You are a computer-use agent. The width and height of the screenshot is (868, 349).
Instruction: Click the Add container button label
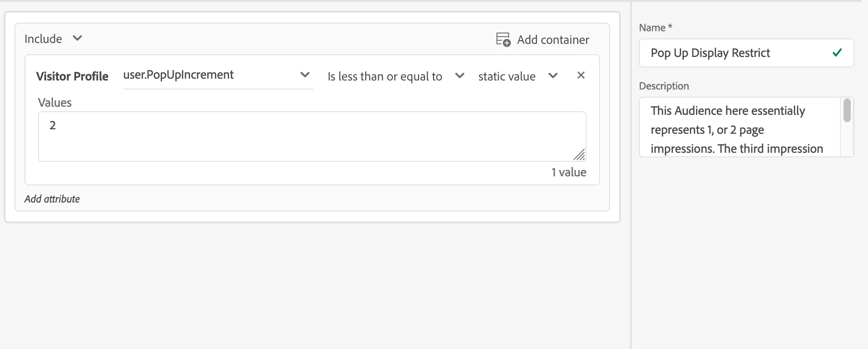coord(553,40)
